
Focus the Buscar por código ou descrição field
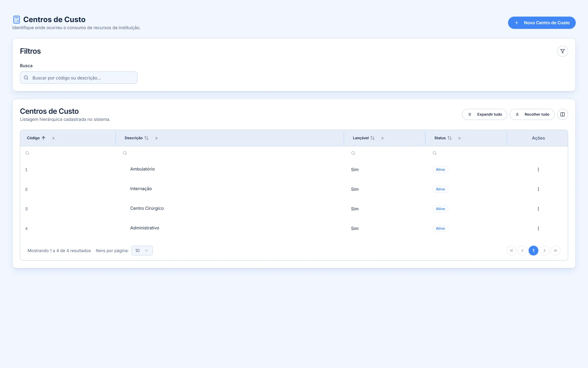click(79, 78)
